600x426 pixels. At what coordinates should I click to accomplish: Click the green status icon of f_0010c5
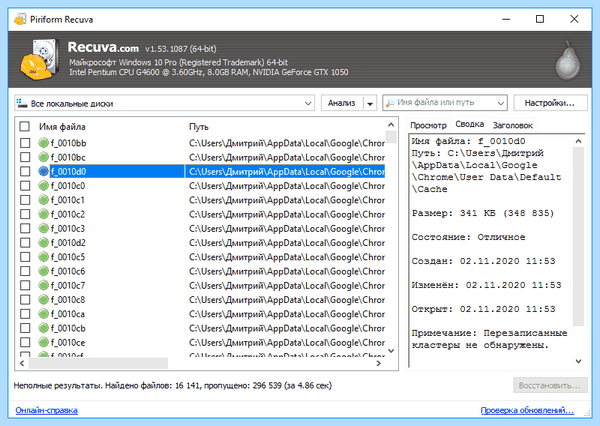pos(44,257)
